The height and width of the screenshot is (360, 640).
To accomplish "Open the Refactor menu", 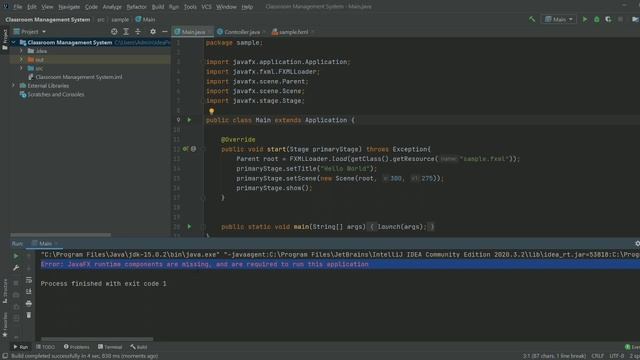I will point(136,7).
